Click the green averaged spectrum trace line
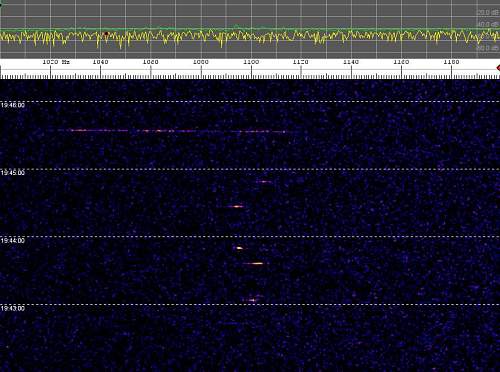The width and height of the screenshot is (500, 372). pos(250,29)
